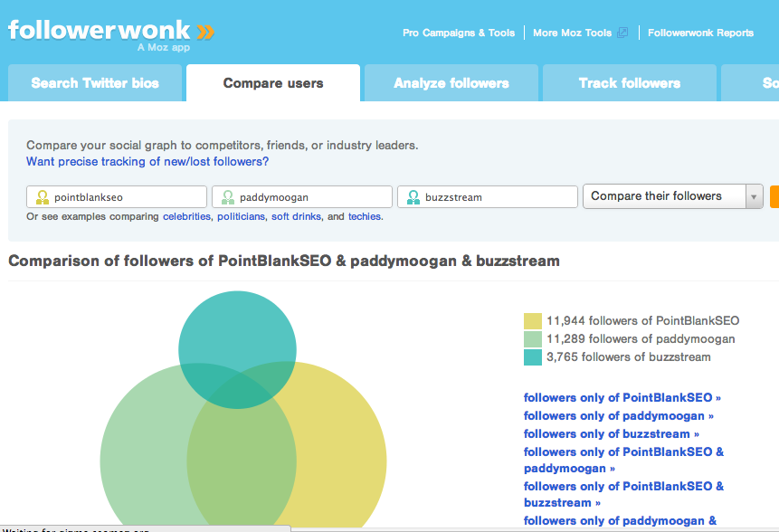Open the politicians example comparison
Screen dimensions: 779x532
241,216
